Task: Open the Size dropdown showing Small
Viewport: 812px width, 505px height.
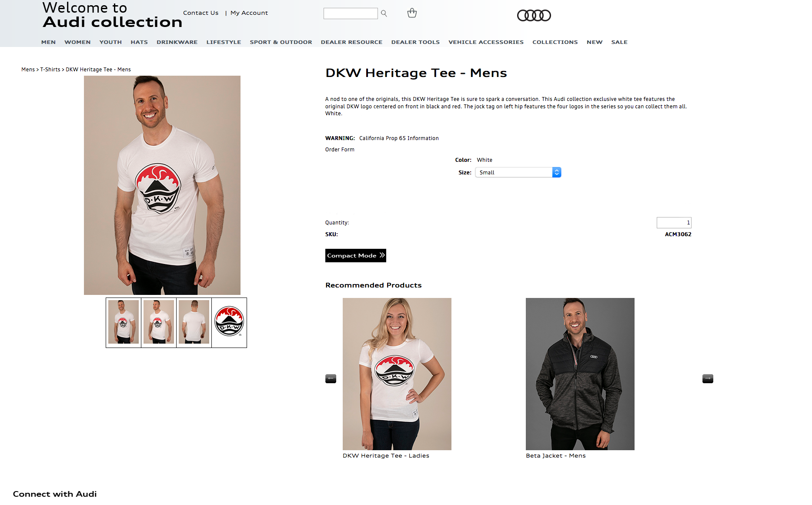Action: [x=518, y=172]
